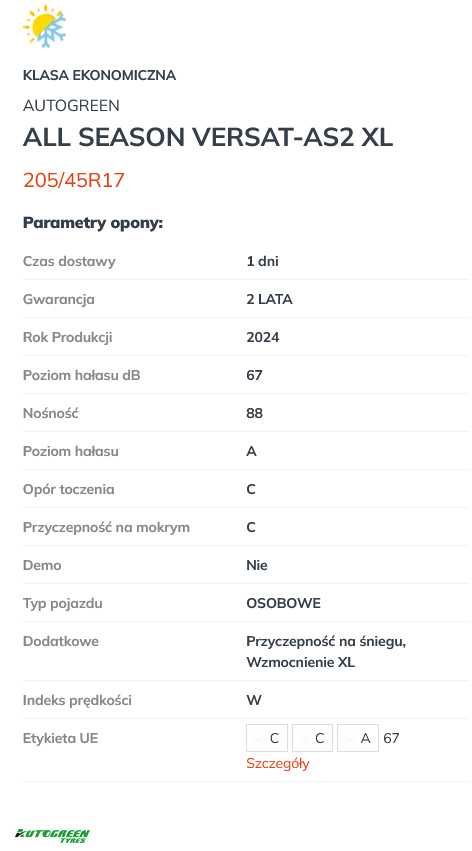Click the EU label A noise badge
The width and height of the screenshot is (472, 851).
pos(358,738)
